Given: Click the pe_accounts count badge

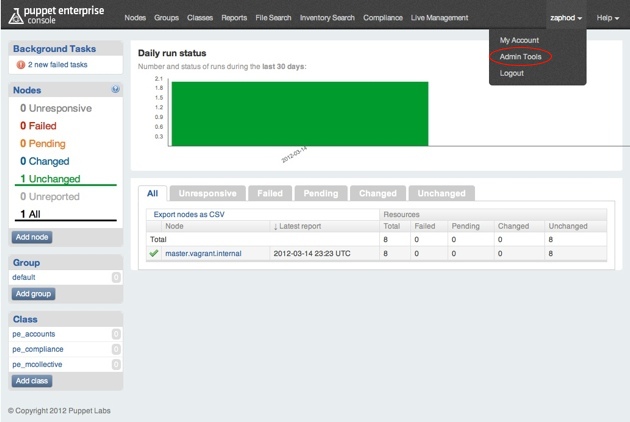Looking at the screenshot, I should click(x=116, y=334).
